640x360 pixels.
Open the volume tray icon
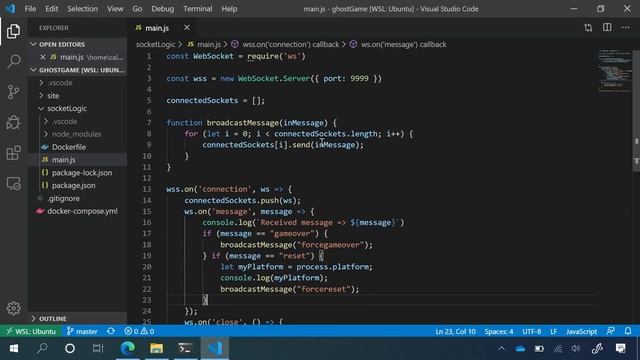tap(576, 348)
